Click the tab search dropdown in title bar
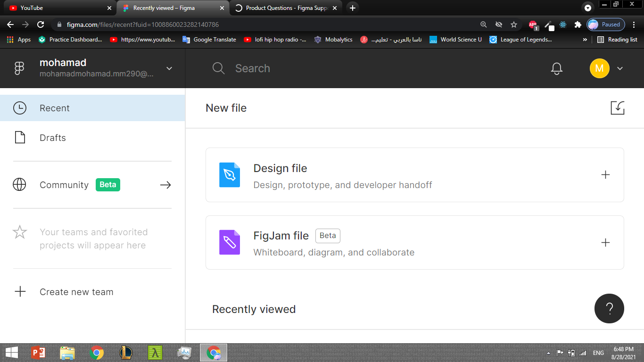The height and width of the screenshot is (362, 644). [588, 8]
